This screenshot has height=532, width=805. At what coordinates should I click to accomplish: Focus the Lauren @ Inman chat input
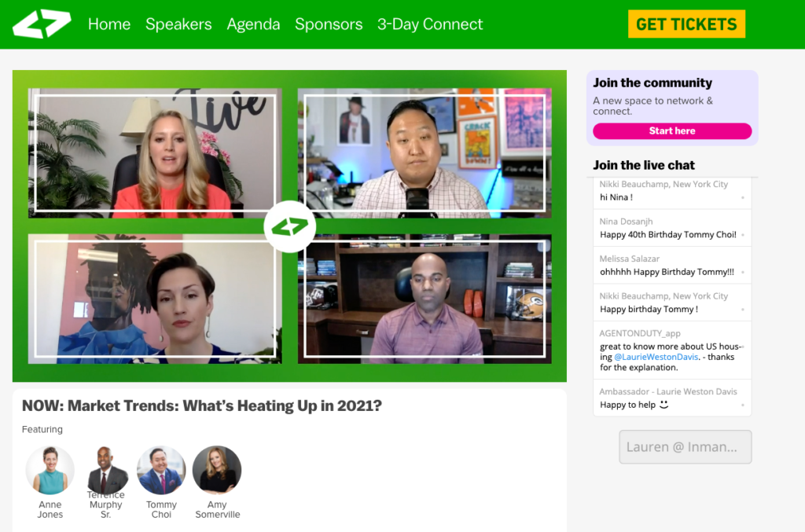click(685, 447)
